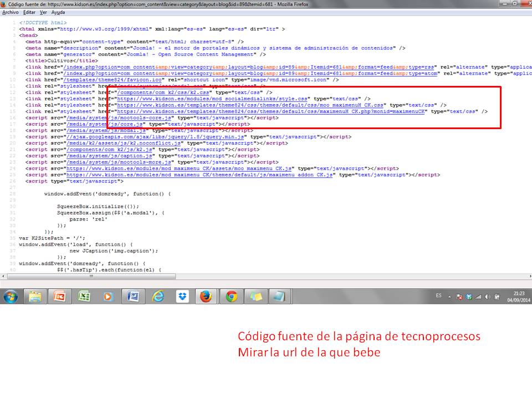Open the favicon.ico link

pos(112,80)
